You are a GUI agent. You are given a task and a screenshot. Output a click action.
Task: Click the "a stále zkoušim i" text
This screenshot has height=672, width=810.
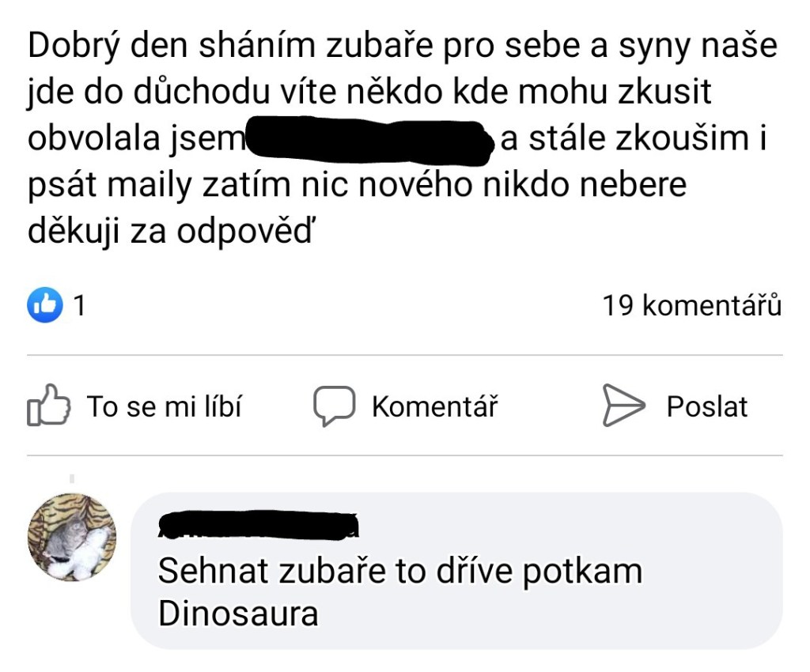click(634, 141)
